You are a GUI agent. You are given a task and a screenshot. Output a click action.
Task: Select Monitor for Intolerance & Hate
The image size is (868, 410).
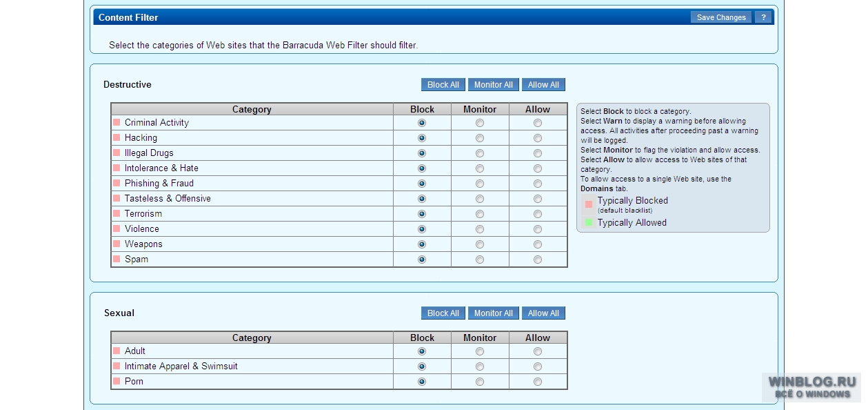(480, 168)
